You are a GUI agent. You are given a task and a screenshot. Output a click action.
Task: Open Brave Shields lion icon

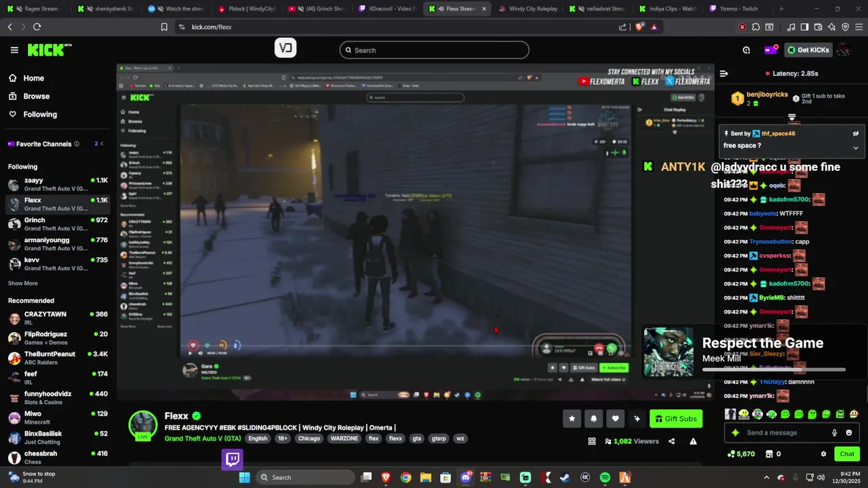(639, 27)
